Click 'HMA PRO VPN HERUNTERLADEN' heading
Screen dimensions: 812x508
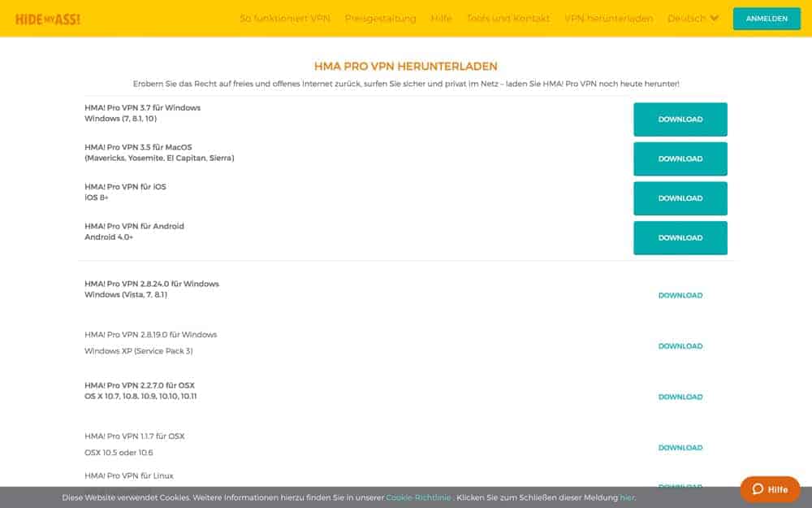[x=405, y=67]
